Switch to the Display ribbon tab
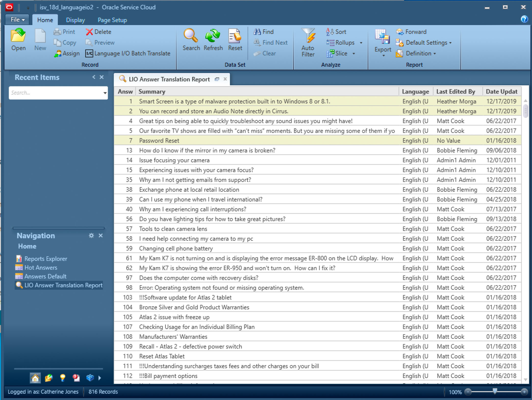 75,20
